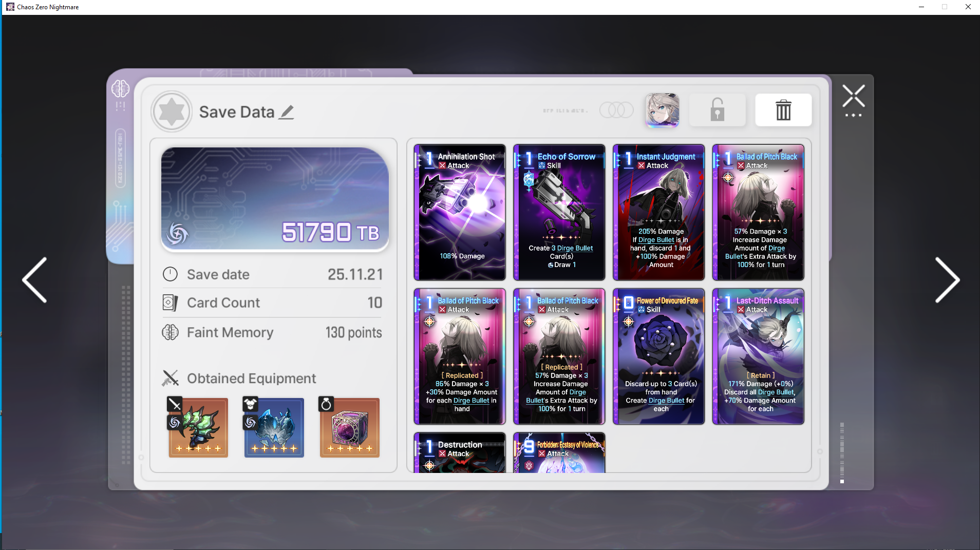Click the star emblem next to Save Data
Screen dimensions: 980x550
(x=172, y=111)
